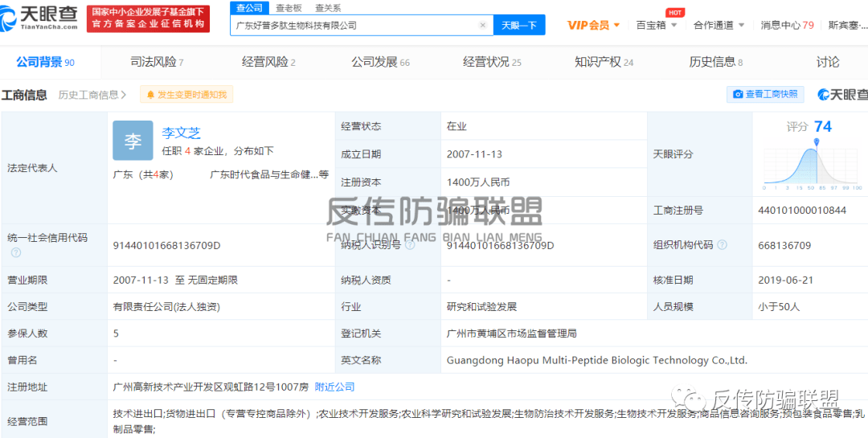The height and width of the screenshot is (438, 868).
Task: Open the 司法风险 tab
Action: (157, 62)
